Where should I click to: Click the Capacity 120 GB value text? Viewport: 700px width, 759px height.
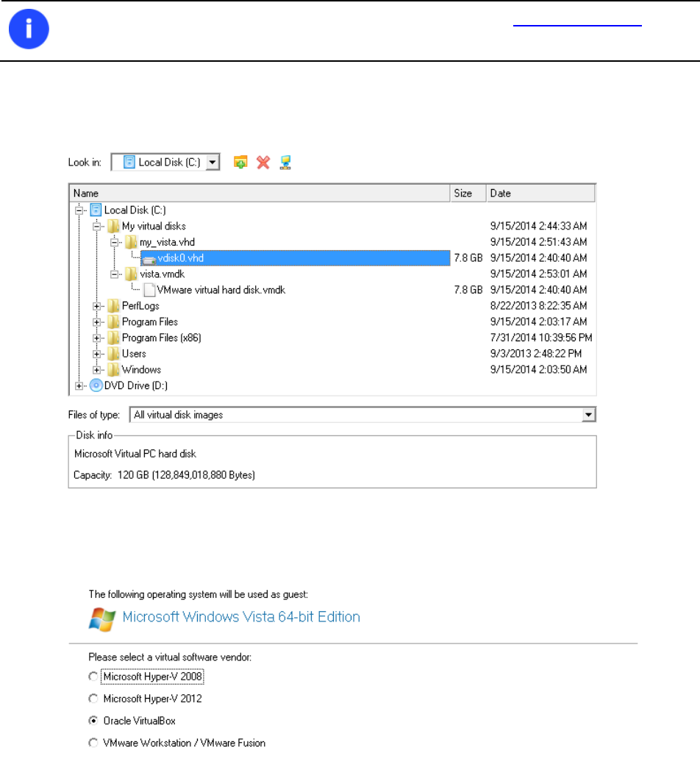click(x=186, y=475)
